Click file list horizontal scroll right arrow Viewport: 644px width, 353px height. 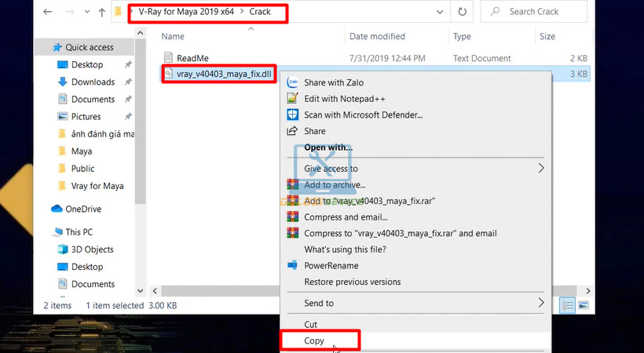(x=588, y=290)
